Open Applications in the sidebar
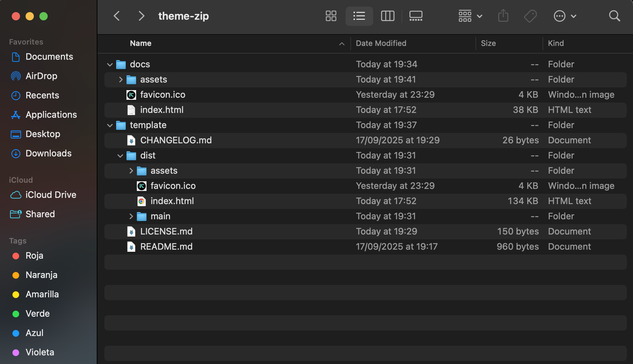This screenshot has width=633, height=364. pos(44,115)
